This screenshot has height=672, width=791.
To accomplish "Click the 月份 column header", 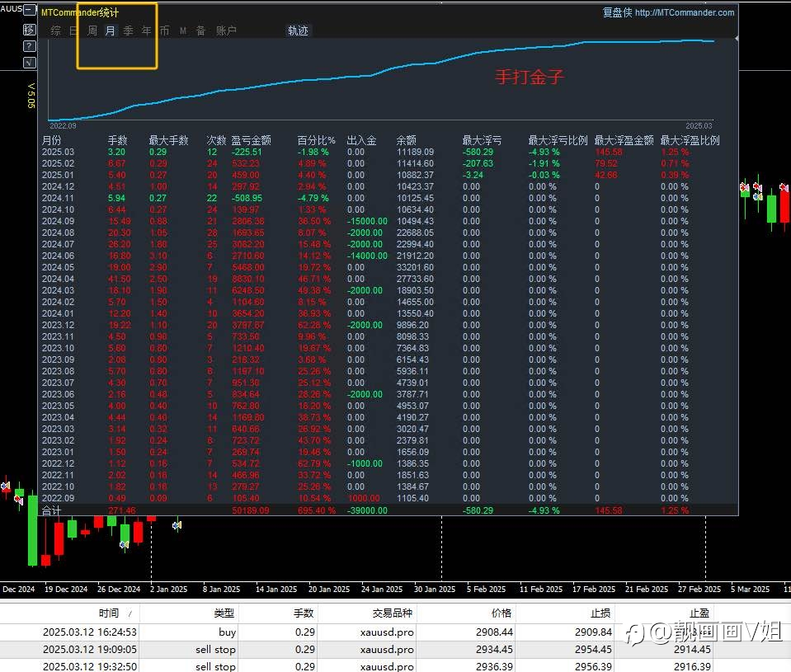I will tap(51, 141).
